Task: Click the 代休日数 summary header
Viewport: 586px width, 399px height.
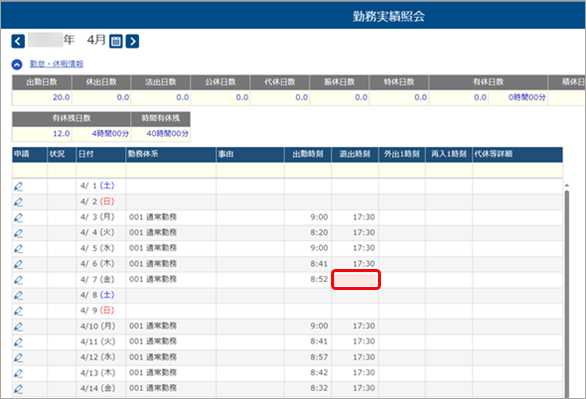Action: pyautogui.click(x=280, y=82)
